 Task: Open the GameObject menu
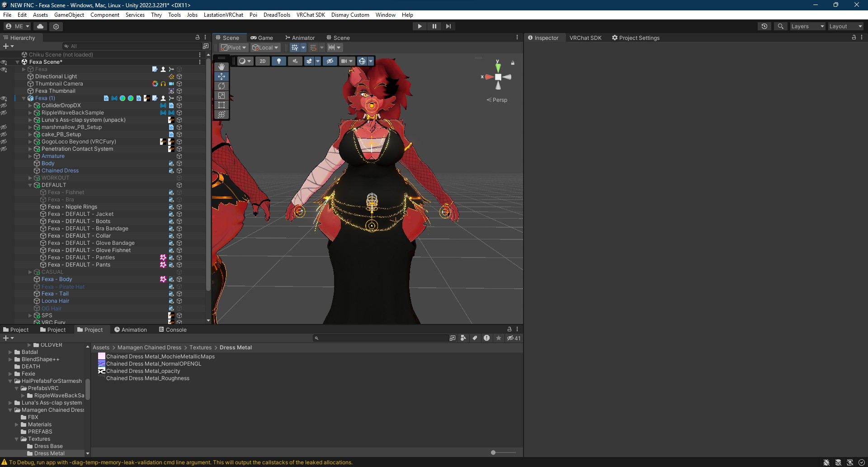69,14
